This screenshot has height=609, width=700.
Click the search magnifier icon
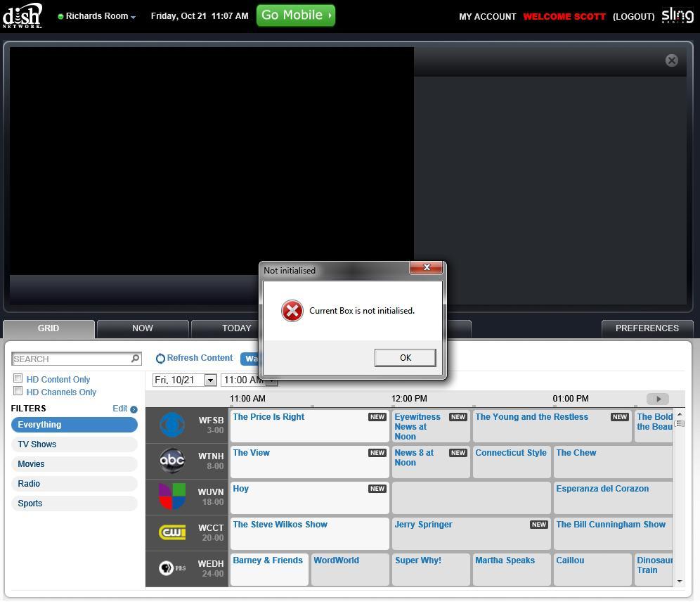pyautogui.click(x=135, y=359)
